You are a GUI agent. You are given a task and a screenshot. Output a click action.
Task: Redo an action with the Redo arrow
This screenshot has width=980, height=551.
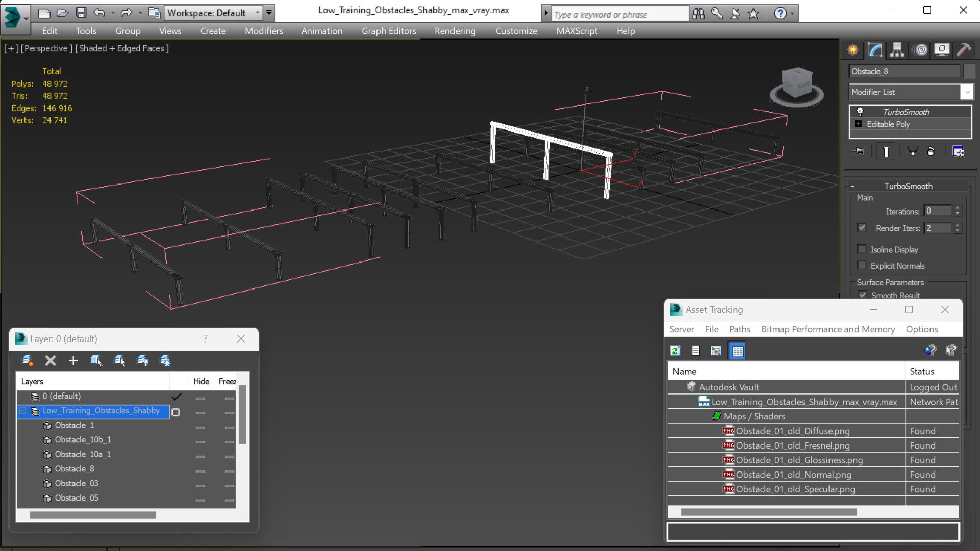click(127, 13)
